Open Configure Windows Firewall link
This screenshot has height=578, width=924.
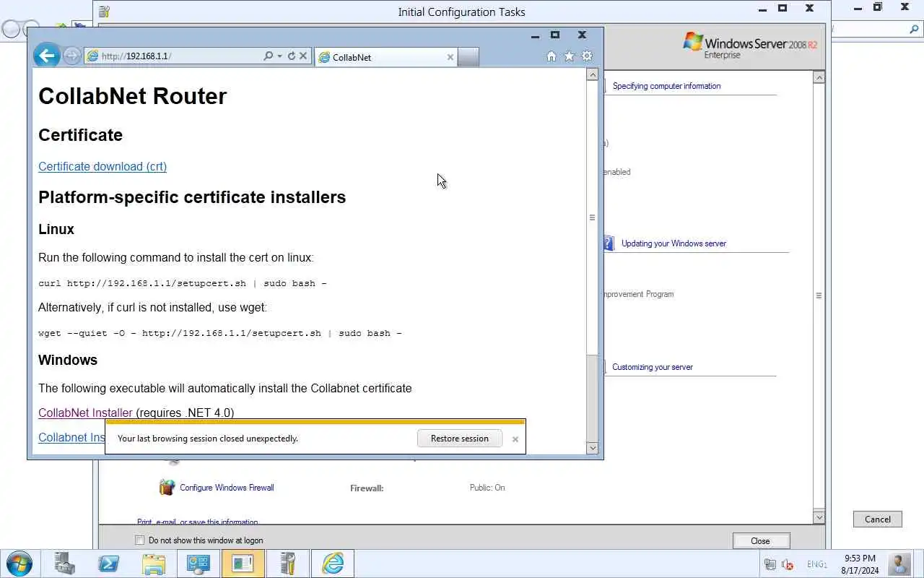pyautogui.click(x=227, y=488)
